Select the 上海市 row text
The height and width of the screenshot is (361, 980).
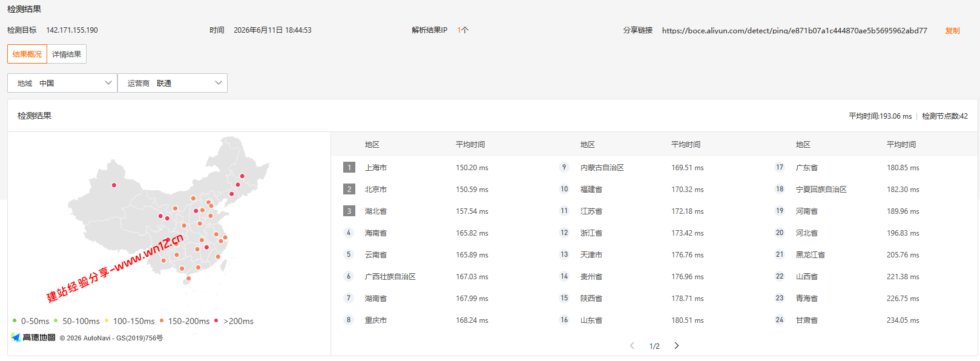click(x=376, y=168)
